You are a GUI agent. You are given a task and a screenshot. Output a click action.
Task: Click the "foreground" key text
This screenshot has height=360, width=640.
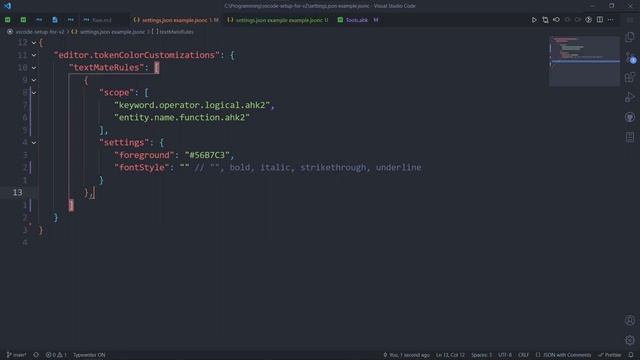coord(144,155)
